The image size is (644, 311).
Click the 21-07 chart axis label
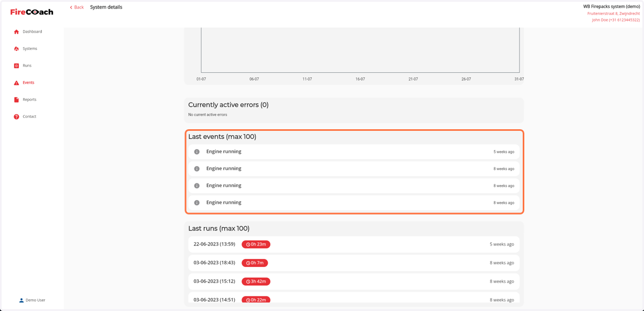413,79
